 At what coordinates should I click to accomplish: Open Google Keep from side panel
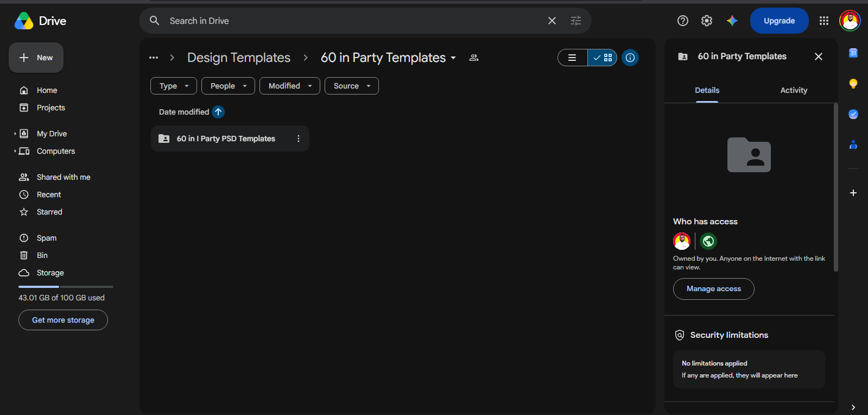tap(853, 84)
